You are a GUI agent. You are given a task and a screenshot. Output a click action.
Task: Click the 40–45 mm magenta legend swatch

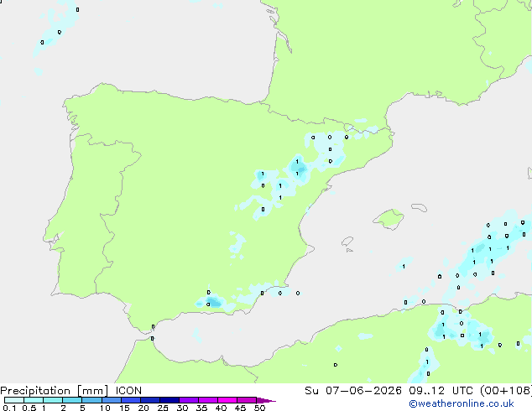(x=227, y=400)
